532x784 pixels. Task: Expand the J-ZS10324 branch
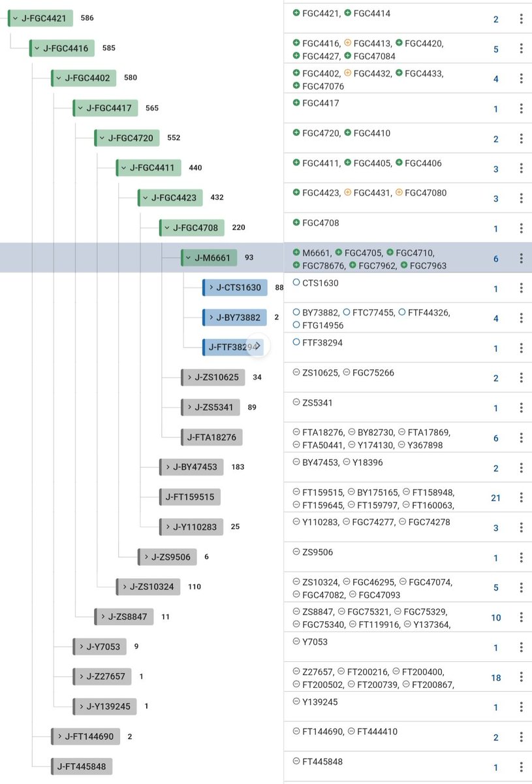pos(123,587)
